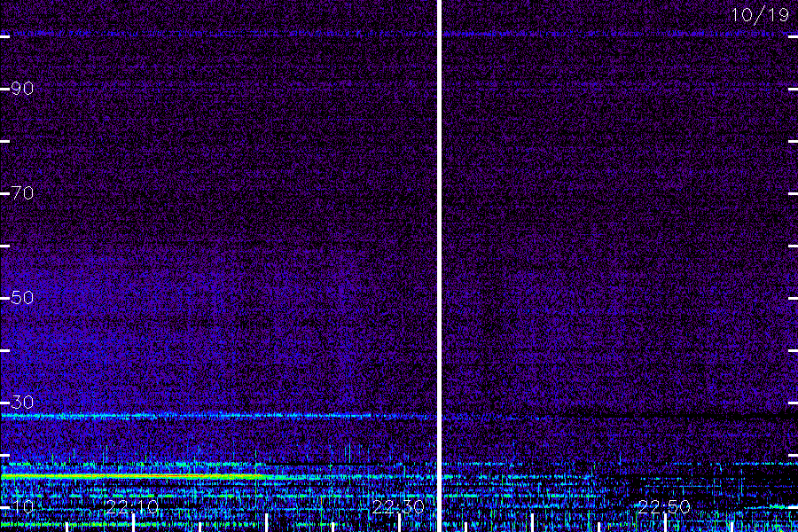Click the 22:10 time label
Image resolution: width=798 pixels, height=532 pixels.
132,507
